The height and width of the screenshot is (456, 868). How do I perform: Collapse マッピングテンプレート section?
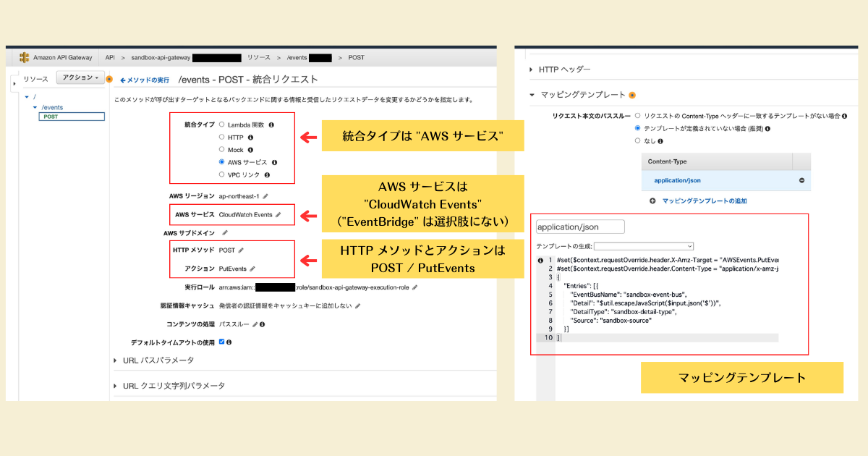coord(532,95)
